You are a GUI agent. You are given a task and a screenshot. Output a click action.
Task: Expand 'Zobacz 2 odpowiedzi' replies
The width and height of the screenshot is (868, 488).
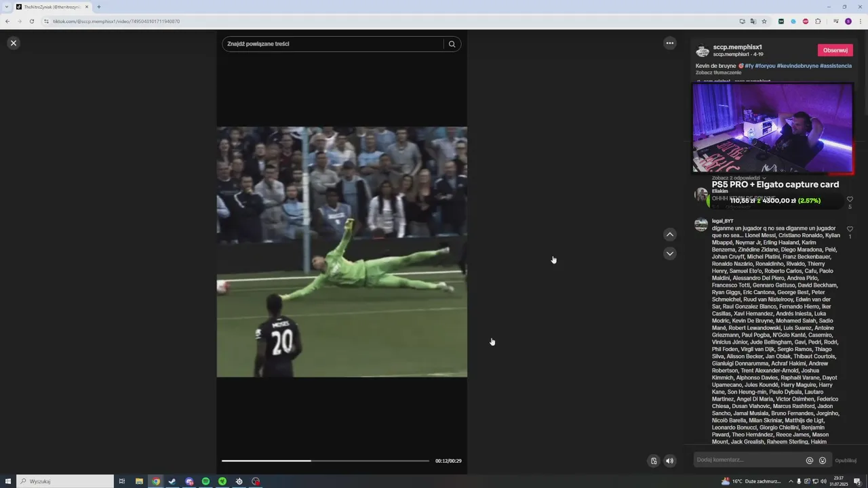pyautogui.click(x=738, y=178)
